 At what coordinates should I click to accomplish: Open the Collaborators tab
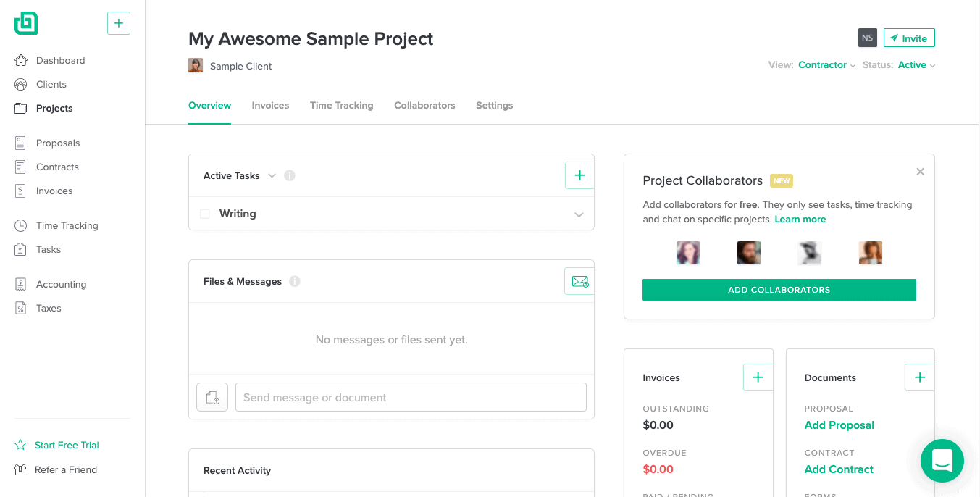click(424, 105)
